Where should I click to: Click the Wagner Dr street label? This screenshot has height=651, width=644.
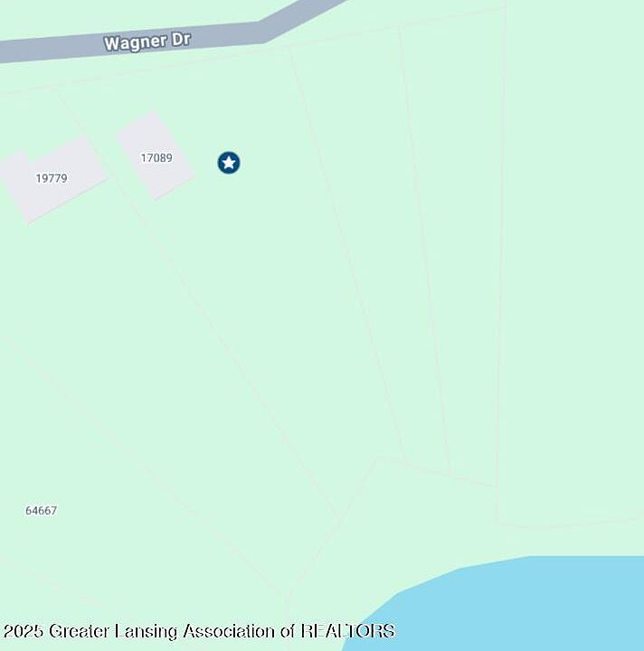(147, 42)
